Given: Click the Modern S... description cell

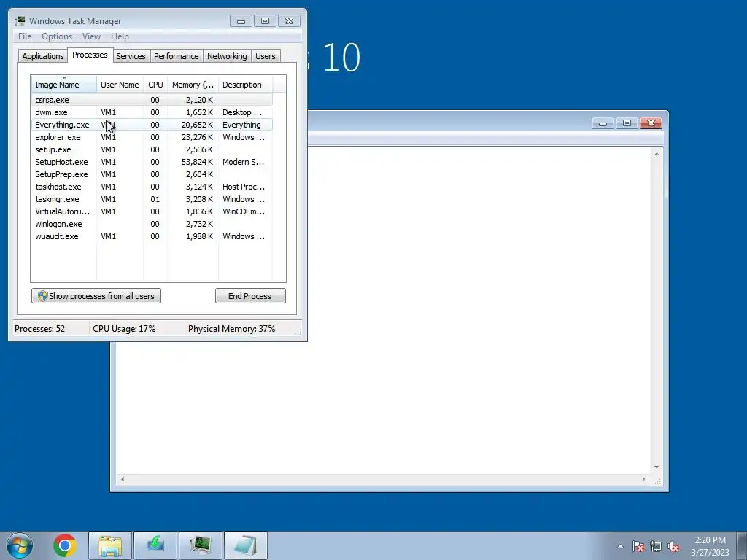Looking at the screenshot, I should 243,162.
